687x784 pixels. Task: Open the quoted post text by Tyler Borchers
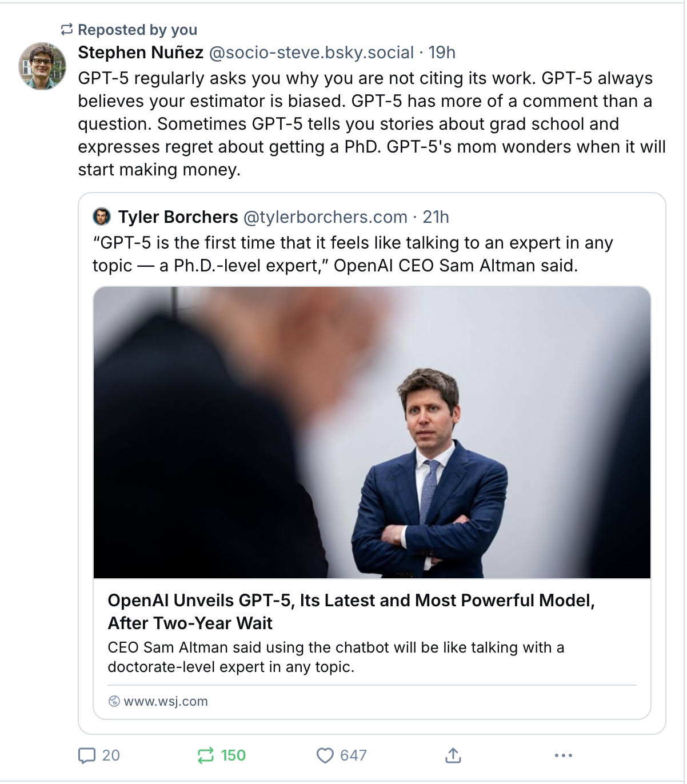point(352,254)
